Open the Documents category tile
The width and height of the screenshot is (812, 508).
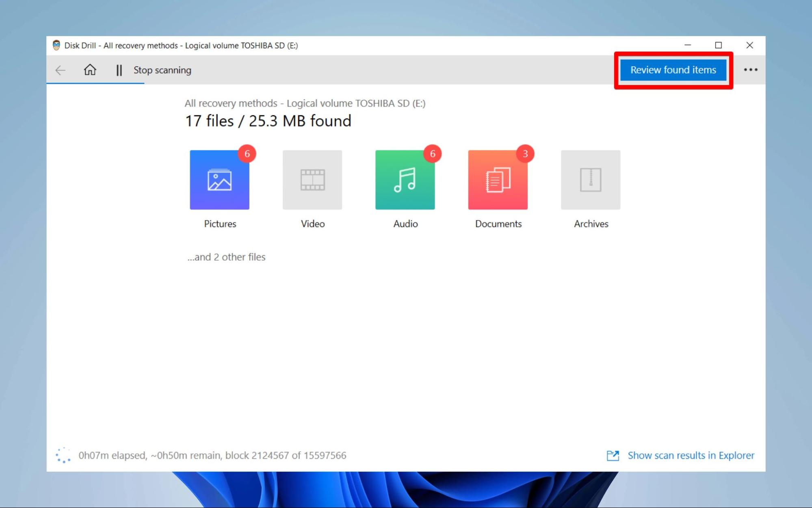tap(498, 180)
